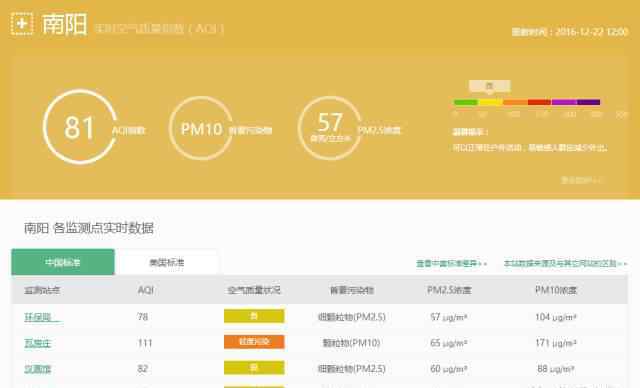Click the PM10 primary pollutant circle
The width and height of the screenshot is (640, 388).
pyautogui.click(x=201, y=129)
